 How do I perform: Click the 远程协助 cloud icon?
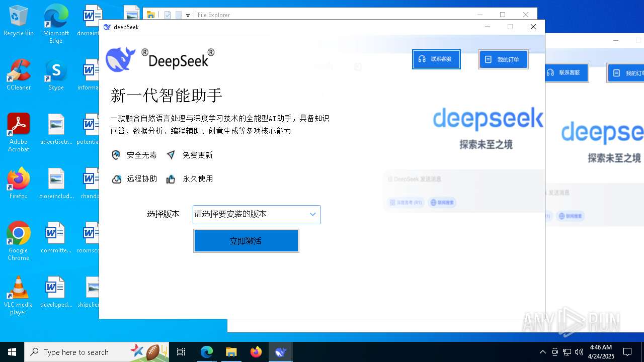click(116, 179)
